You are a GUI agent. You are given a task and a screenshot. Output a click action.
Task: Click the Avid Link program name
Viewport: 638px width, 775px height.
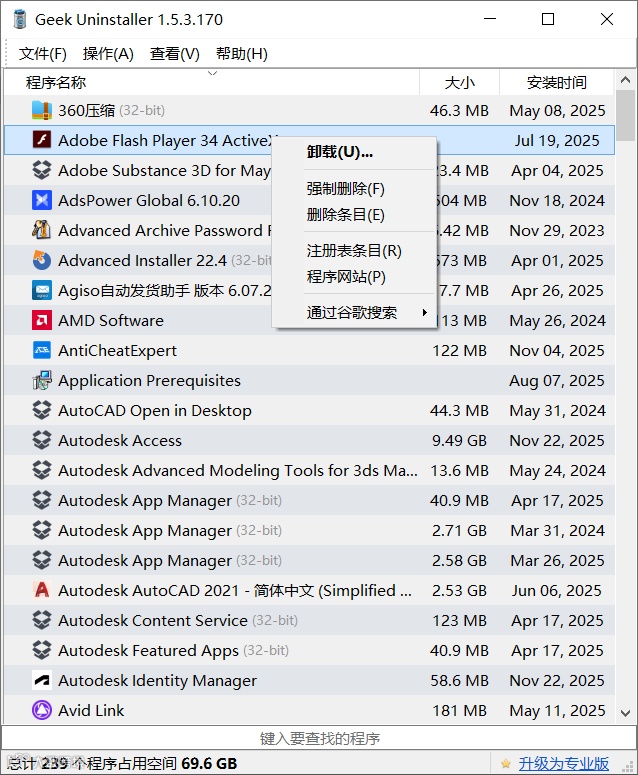coord(91,710)
